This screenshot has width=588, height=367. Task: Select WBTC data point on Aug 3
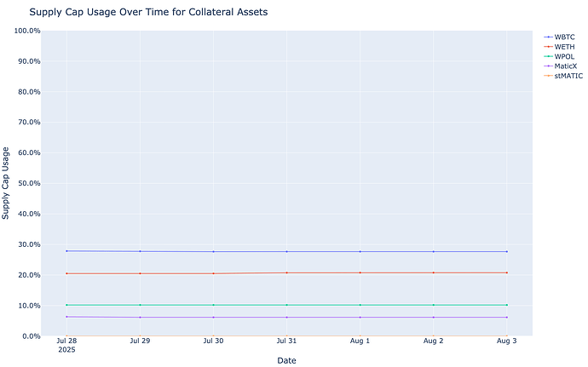tap(506, 251)
